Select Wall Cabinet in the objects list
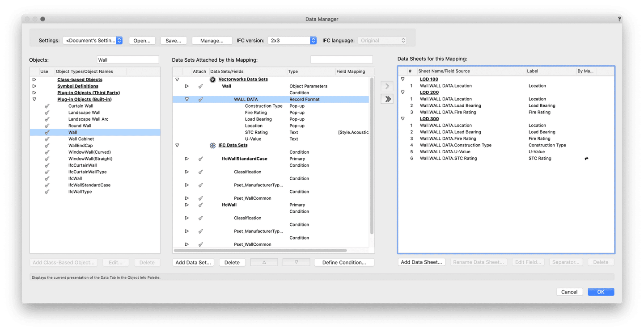644x332 pixels. click(81, 139)
